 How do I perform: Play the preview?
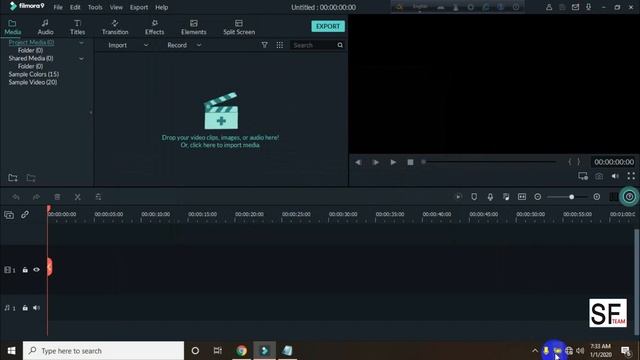[x=393, y=162]
